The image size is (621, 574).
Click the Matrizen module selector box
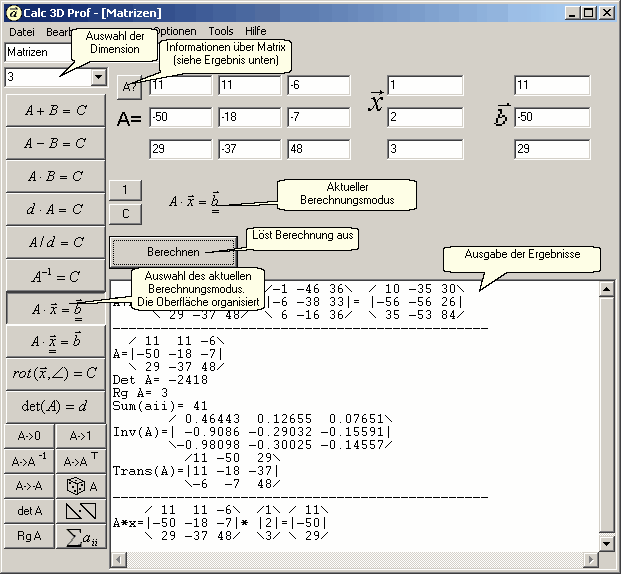(38, 51)
